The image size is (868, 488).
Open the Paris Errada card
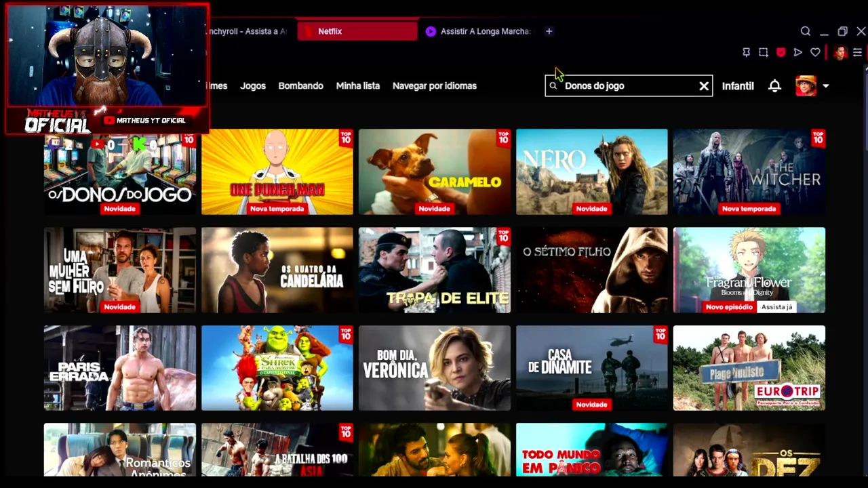coord(120,368)
